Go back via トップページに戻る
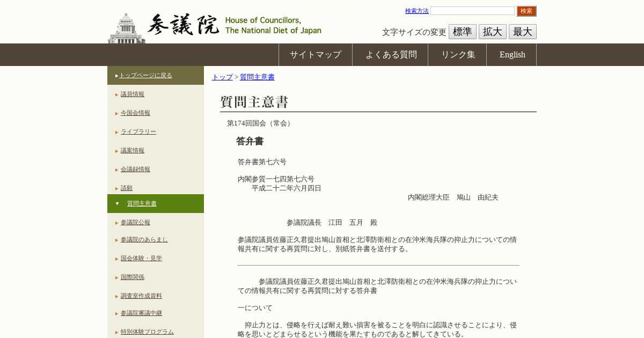This screenshot has width=644, height=338. 145,75
